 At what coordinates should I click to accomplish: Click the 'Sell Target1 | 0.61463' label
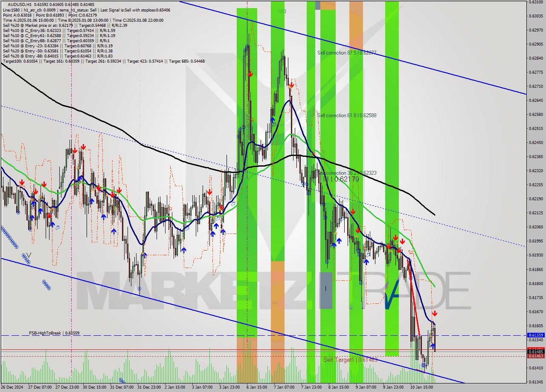[350, 360]
